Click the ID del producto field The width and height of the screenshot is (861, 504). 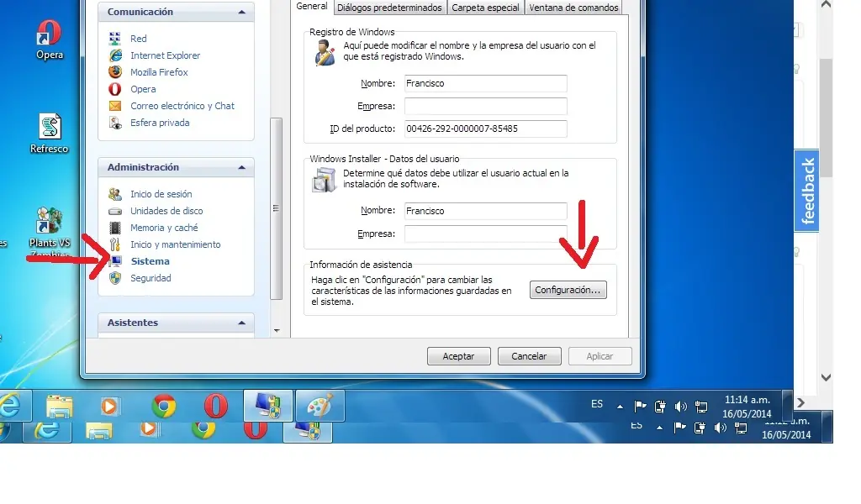tap(485, 129)
